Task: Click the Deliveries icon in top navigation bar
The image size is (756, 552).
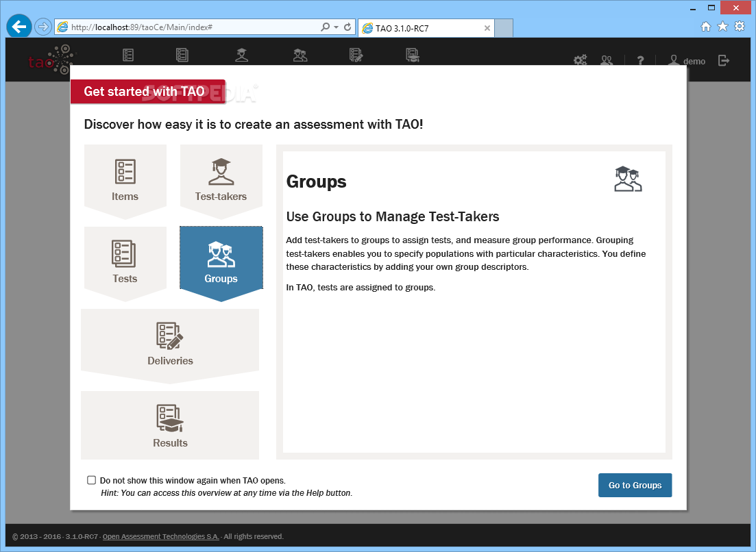Action: 356,55
